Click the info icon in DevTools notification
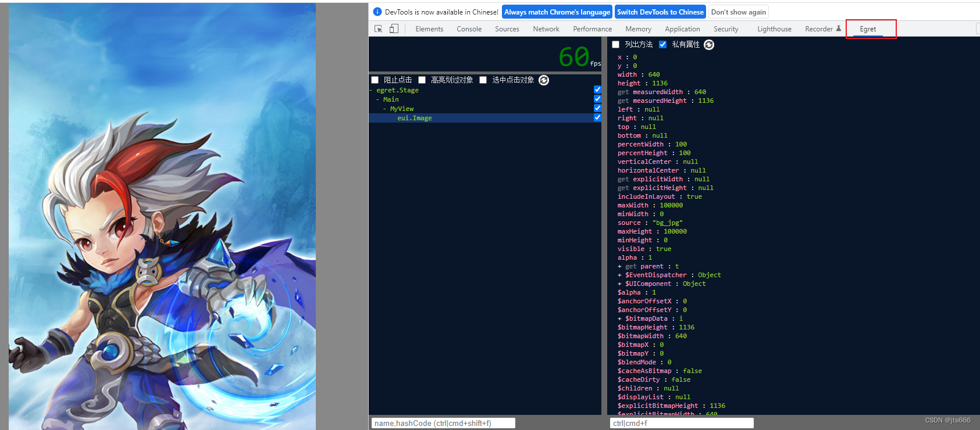The width and height of the screenshot is (980, 430). [x=377, y=12]
